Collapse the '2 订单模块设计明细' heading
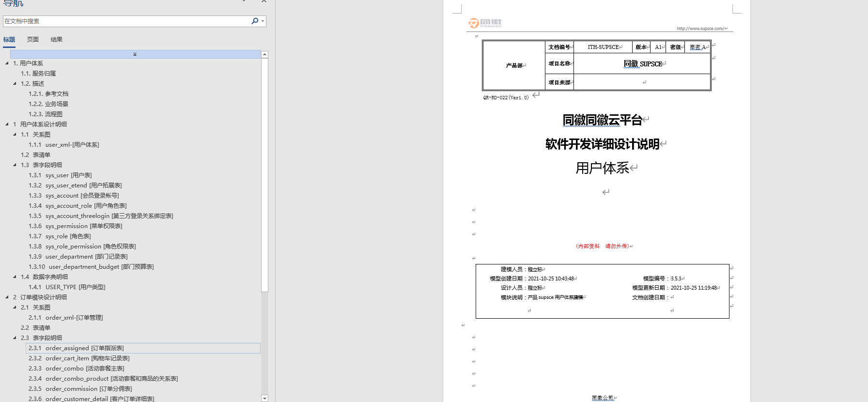This screenshot has width=868, height=402. pos(7,297)
